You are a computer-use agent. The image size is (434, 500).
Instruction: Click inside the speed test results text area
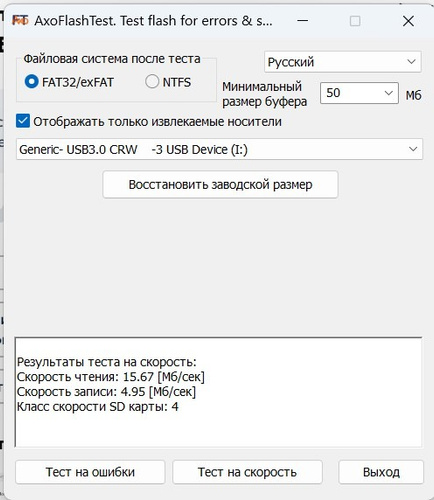[218, 392]
